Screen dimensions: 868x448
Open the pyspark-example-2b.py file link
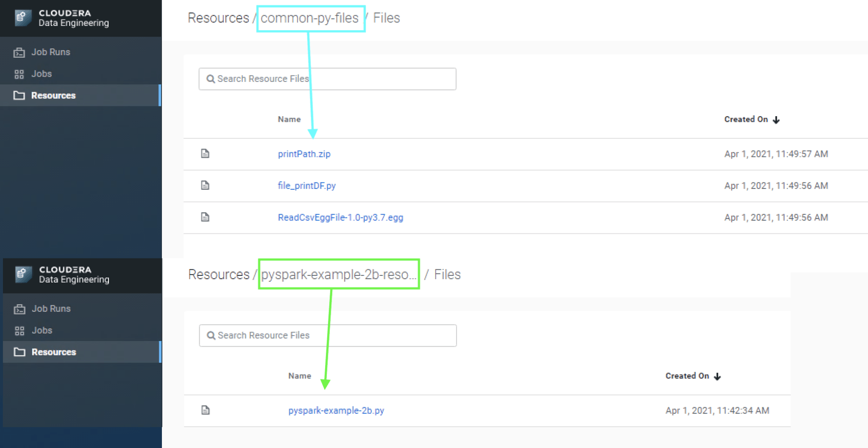click(x=336, y=411)
